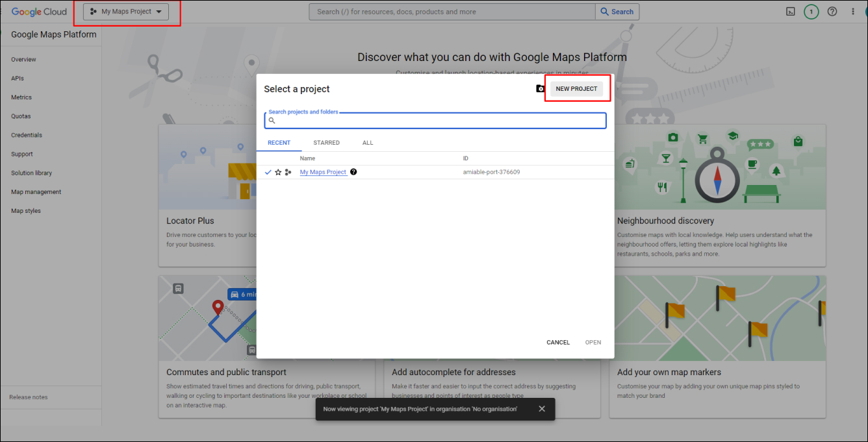Open the My Maps Project selector dropdown
868x442 pixels.
tap(126, 12)
